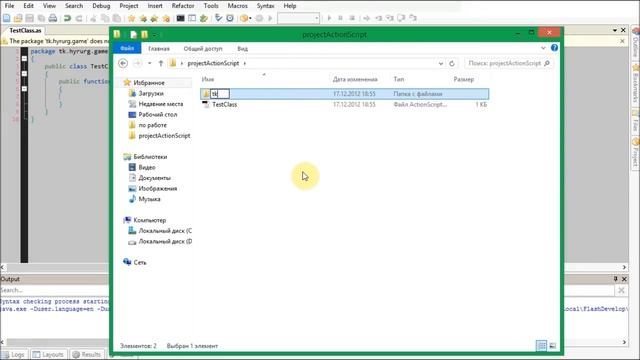Pin the Output panel with pushpin icon
Image resolution: width=640 pixels, height=360 pixels.
tap(616, 279)
